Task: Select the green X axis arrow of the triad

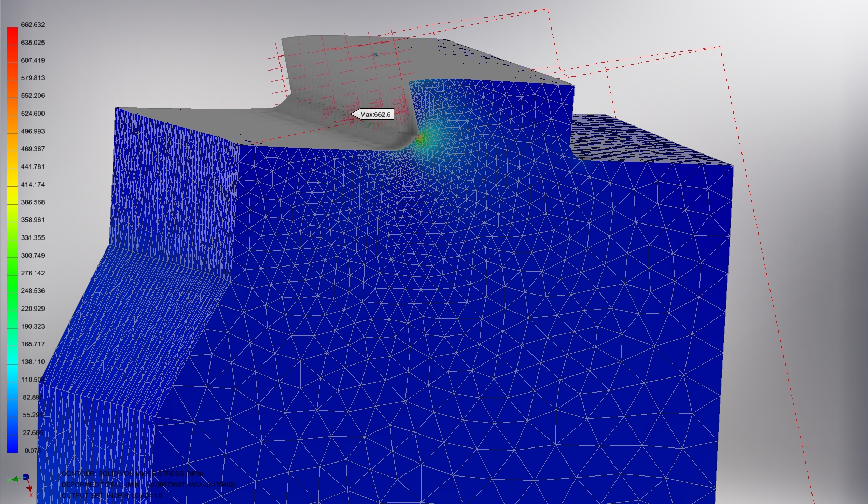Action: click(15, 480)
